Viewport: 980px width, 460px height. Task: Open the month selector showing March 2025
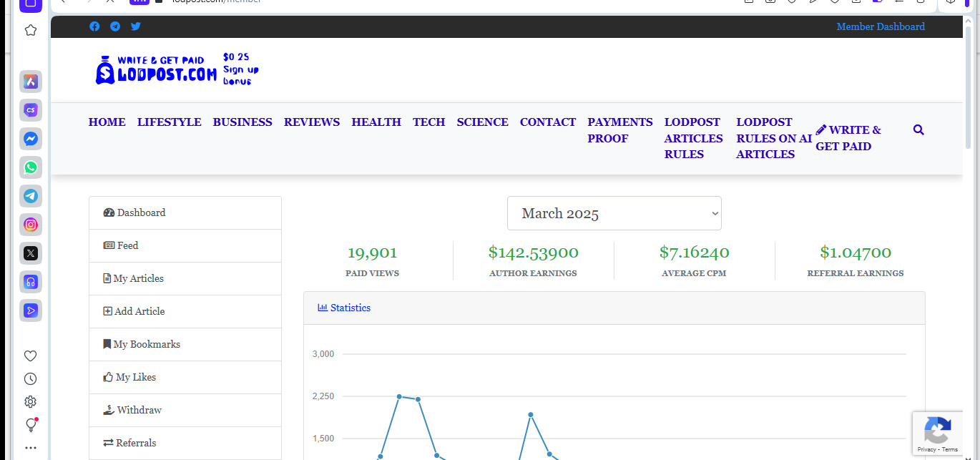pos(614,213)
